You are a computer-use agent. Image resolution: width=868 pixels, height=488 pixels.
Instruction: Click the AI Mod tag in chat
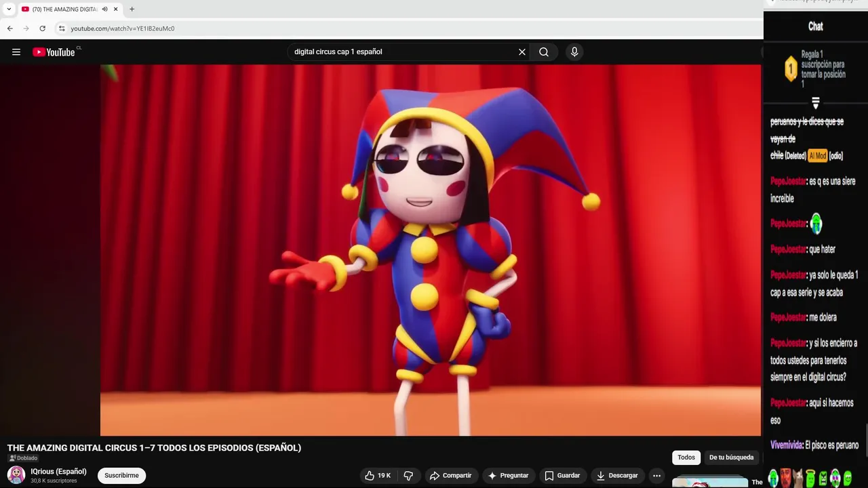coord(818,156)
